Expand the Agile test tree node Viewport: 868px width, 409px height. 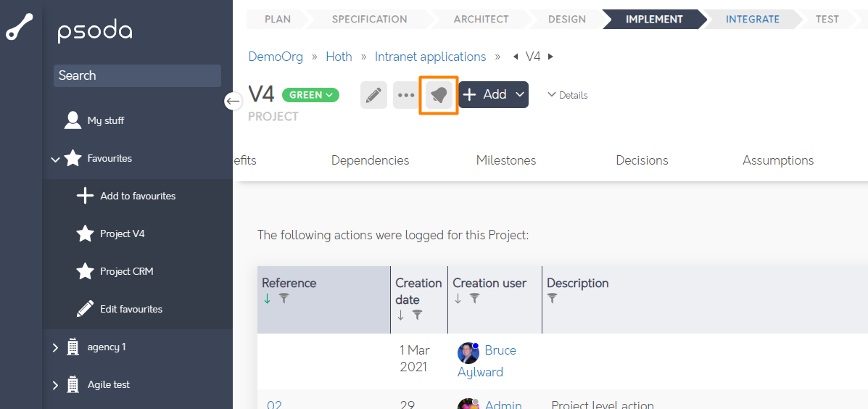55,385
